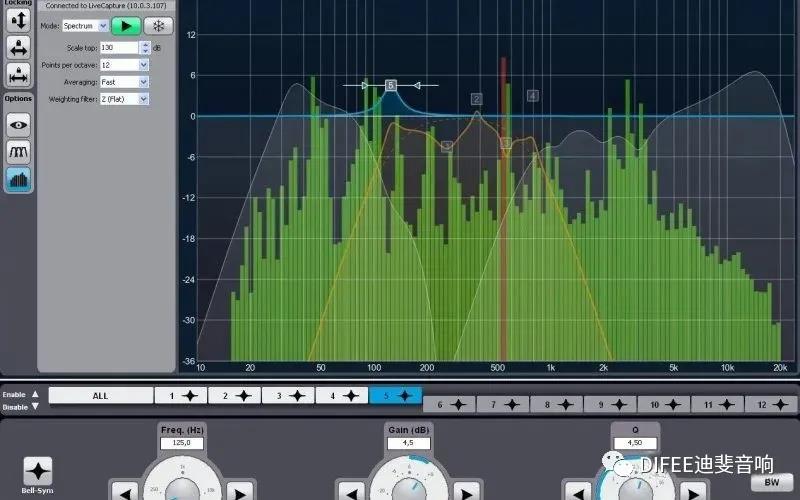Select EQ band 11 tab
This screenshot has width=800, height=500.
pos(717,405)
